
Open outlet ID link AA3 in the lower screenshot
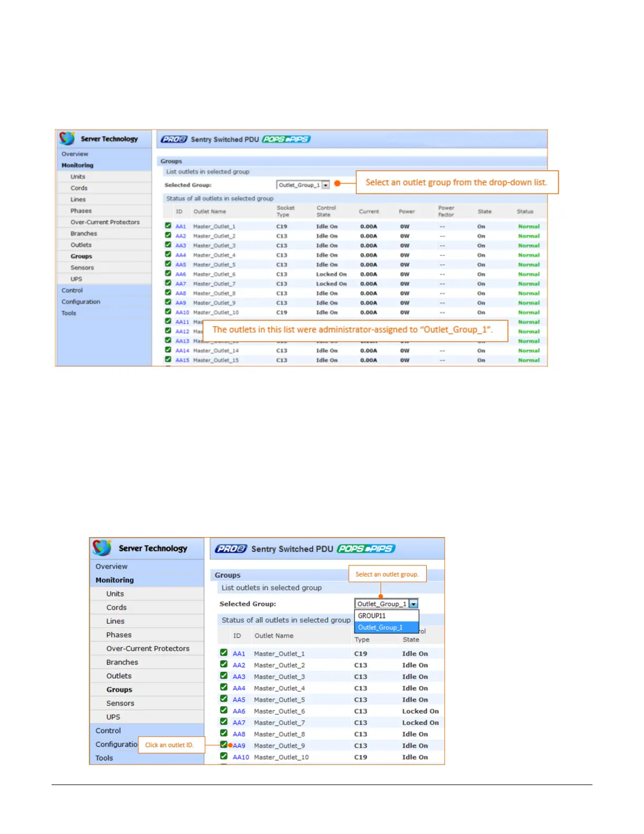239,677
